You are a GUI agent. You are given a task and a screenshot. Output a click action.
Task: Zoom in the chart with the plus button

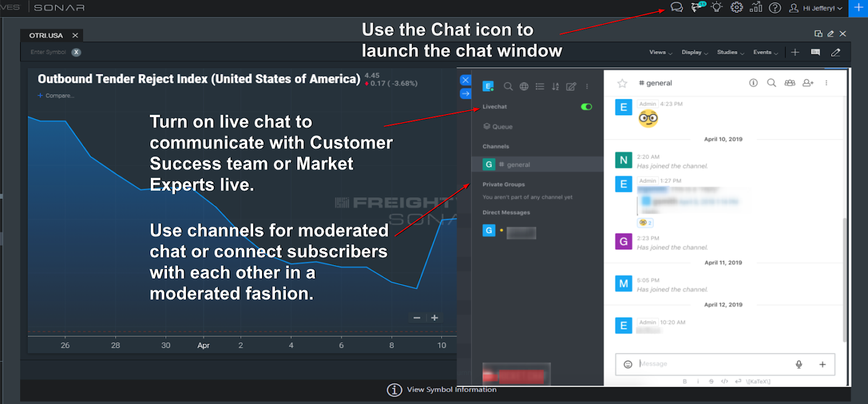435,318
